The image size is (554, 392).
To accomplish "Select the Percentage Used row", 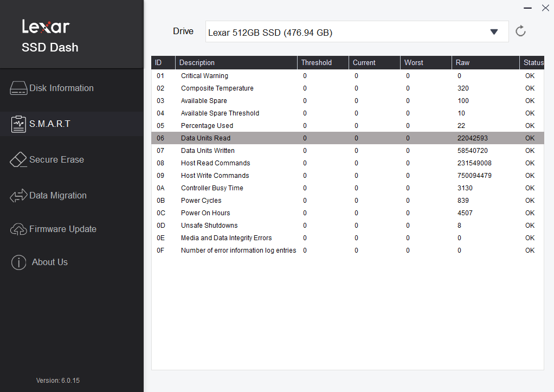I will pos(347,125).
